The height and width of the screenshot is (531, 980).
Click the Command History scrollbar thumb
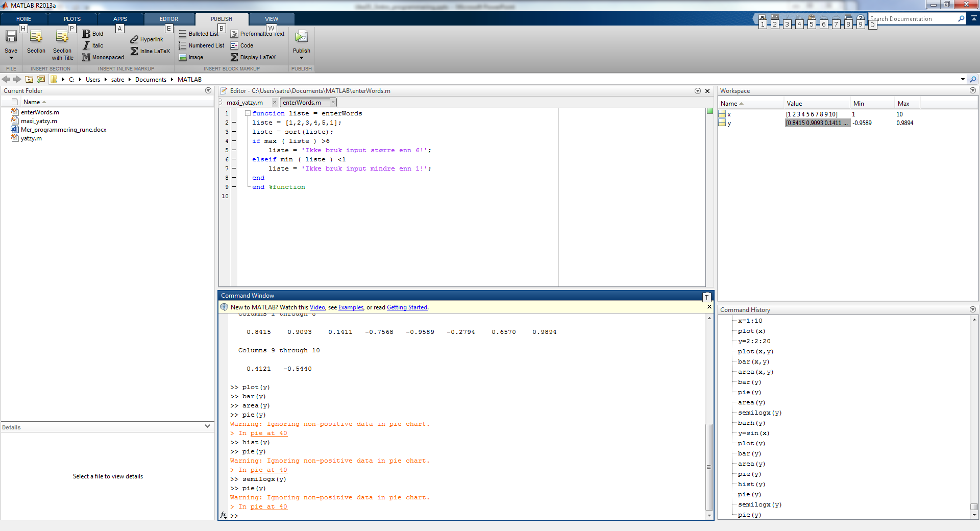pos(974,507)
